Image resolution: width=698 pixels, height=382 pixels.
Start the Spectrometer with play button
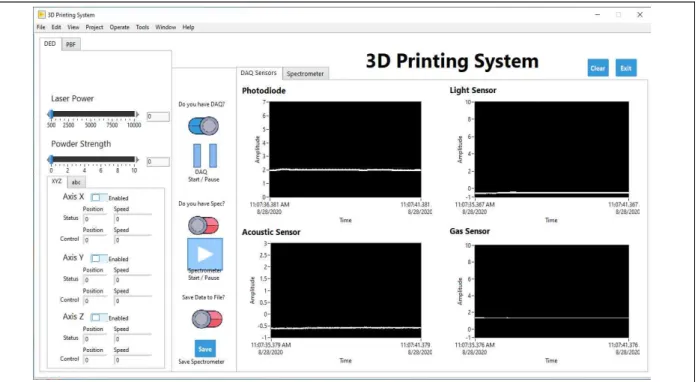tap(205, 254)
